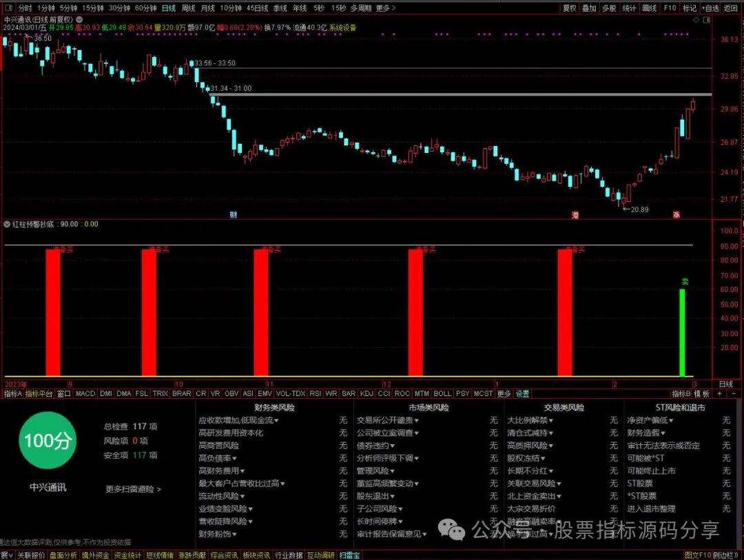Click the 33.56 - 33.50 gap level line
The height and width of the screenshot is (560, 744).
click(x=453, y=68)
